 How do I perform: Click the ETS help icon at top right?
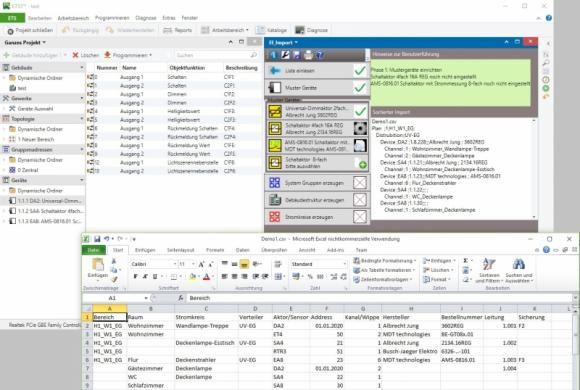pos(549,18)
